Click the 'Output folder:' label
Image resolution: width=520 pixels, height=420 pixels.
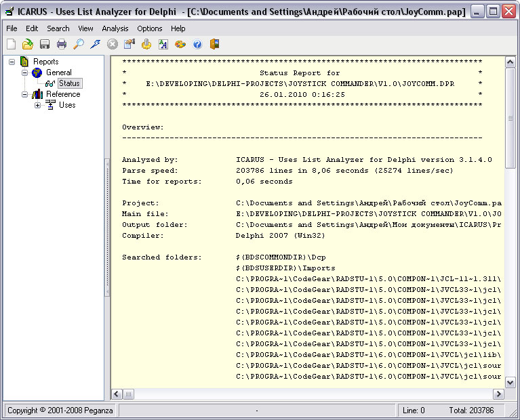(x=155, y=225)
